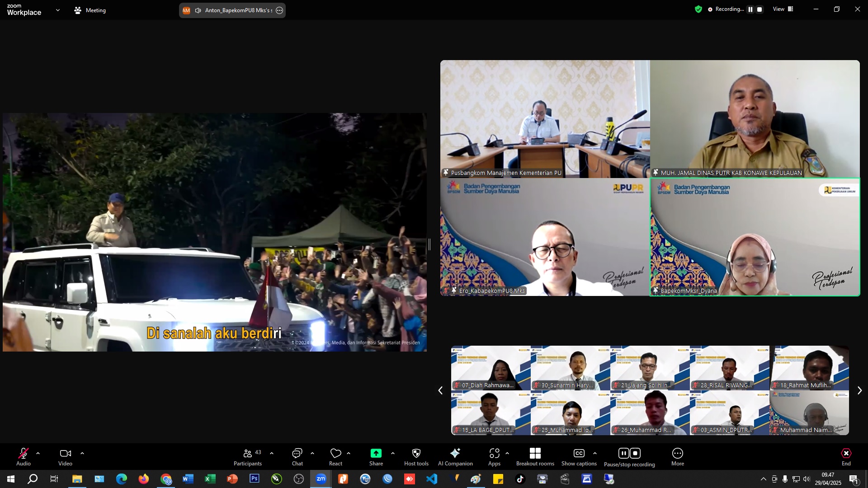Stop recording at top bar
The image size is (868, 488).
tap(759, 9)
